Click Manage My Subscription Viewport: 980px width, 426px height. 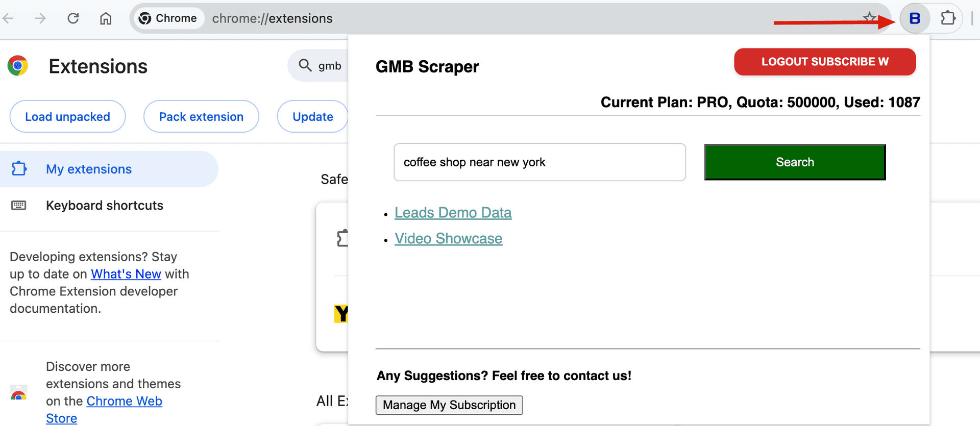pyautogui.click(x=449, y=405)
